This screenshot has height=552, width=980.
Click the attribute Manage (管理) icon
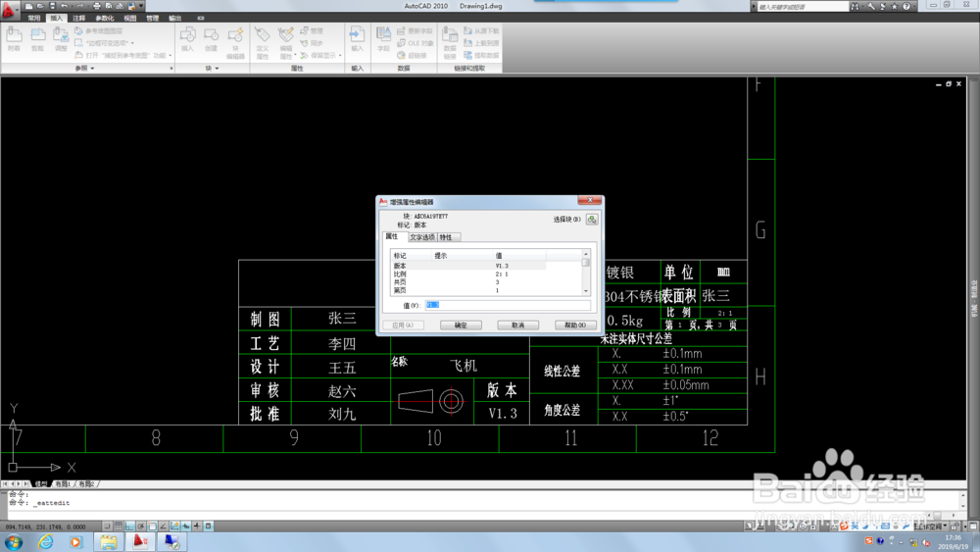click(305, 30)
